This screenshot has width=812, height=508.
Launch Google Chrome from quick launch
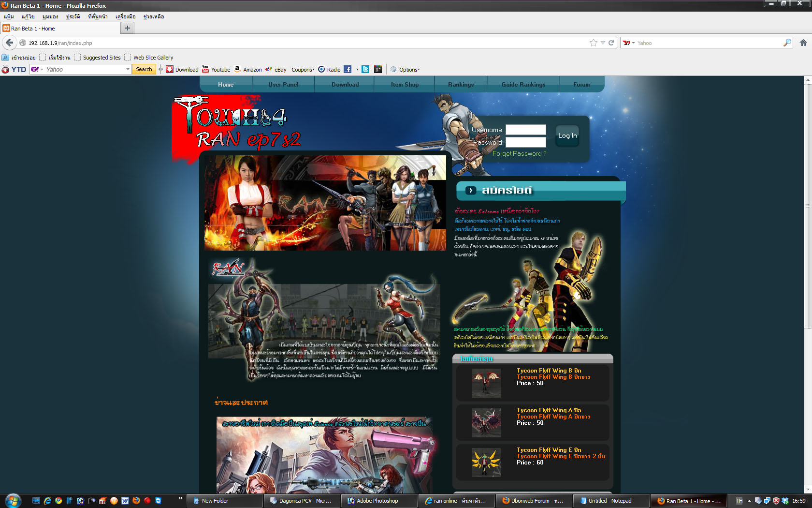pos(58,501)
